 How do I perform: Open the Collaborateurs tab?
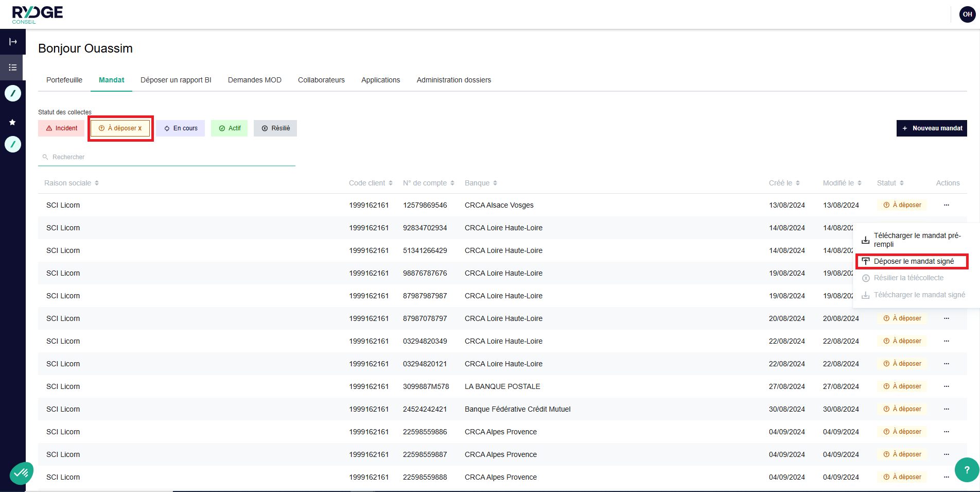click(x=321, y=80)
